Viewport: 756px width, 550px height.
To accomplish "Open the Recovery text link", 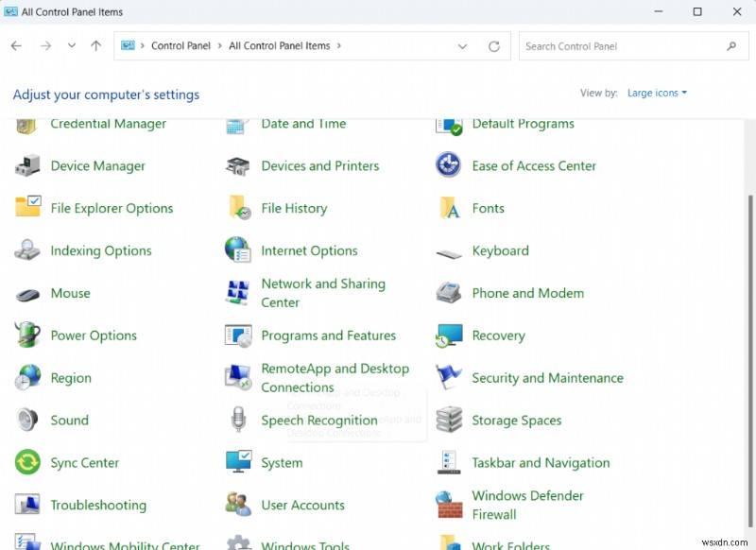I will tap(499, 335).
